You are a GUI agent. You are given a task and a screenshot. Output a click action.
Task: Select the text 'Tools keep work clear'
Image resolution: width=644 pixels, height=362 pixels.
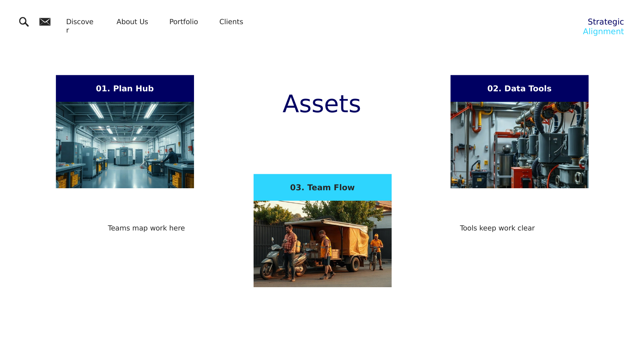pos(497,228)
